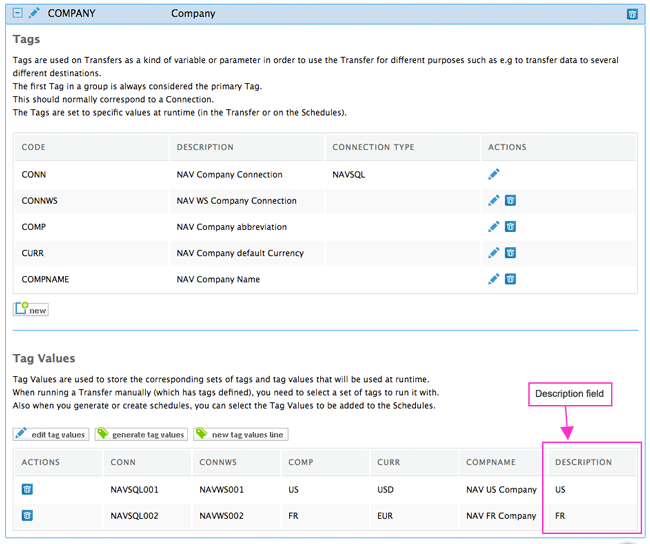Edit the COMPNAME tag row
The height and width of the screenshot is (544, 650).
pyautogui.click(x=494, y=279)
